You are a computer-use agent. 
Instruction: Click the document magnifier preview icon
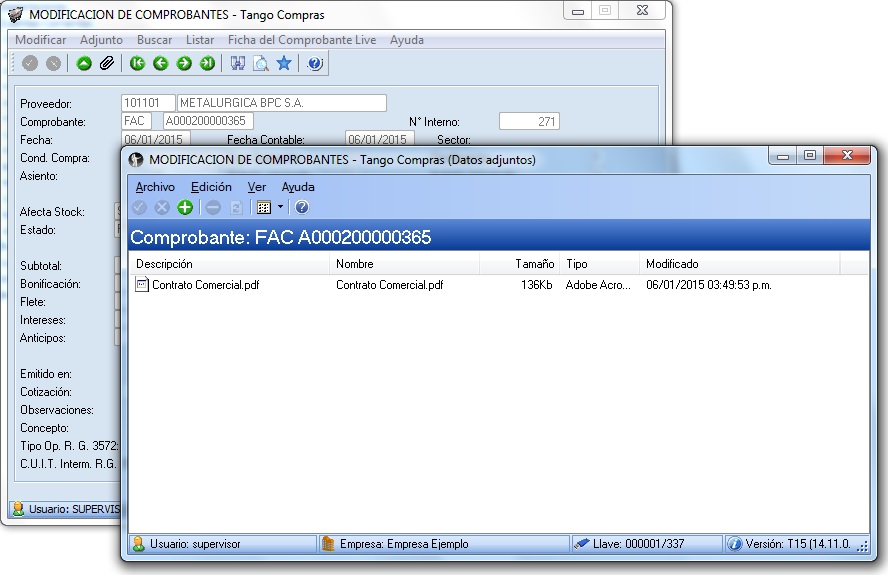pyautogui.click(x=261, y=63)
